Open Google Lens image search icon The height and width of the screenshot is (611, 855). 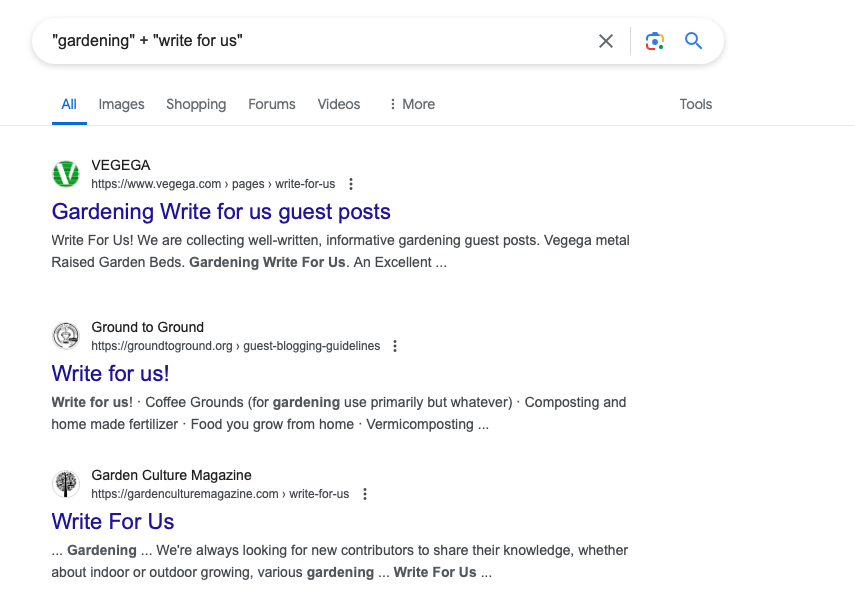pyautogui.click(x=654, y=41)
